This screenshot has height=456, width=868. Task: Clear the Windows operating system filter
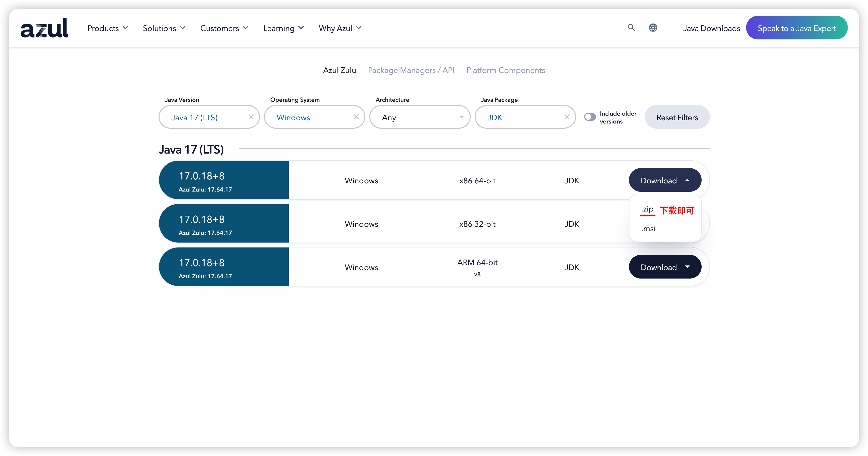pyautogui.click(x=356, y=117)
